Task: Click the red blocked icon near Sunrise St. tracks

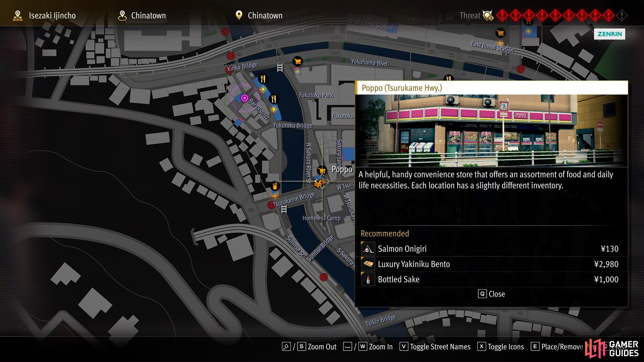Action: pyautogui.click(x=323, y=277)
